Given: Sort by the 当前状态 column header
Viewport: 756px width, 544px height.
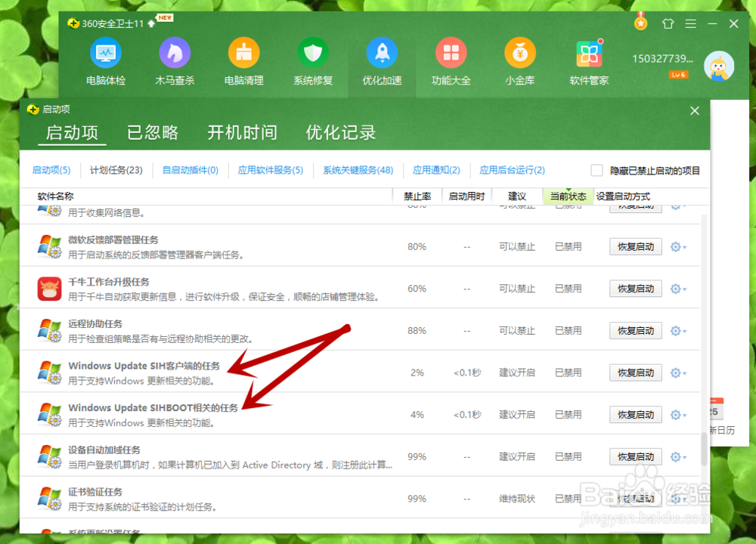Looking at the screenshot, I should (568, 196).
